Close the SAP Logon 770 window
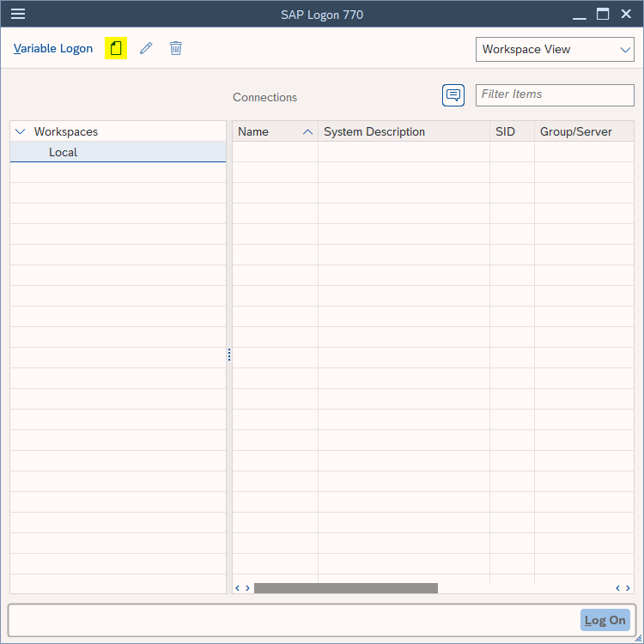 [626, 14]
